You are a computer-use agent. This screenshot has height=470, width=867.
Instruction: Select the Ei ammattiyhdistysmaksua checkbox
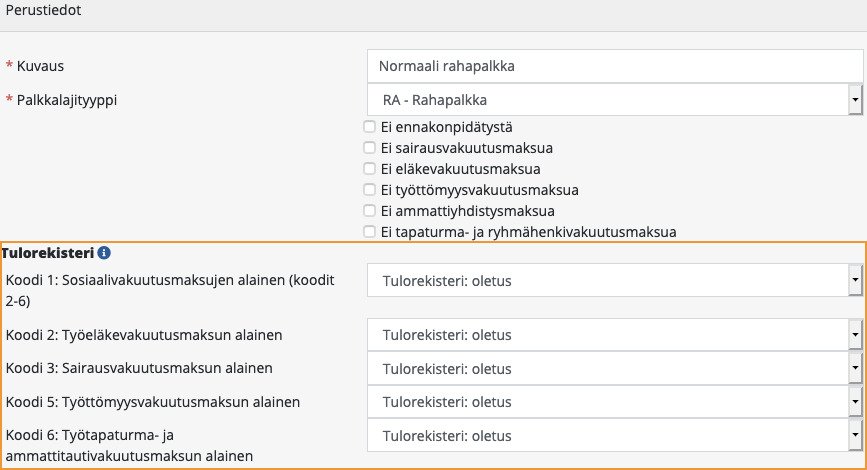370,211
